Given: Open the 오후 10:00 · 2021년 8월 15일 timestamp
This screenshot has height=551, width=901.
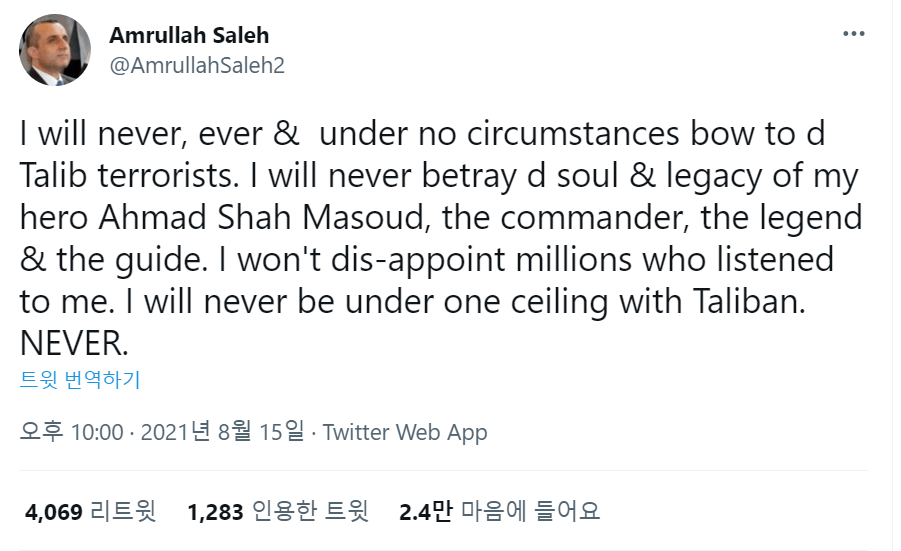Looking at the screenshot, I should coord(161,431).
